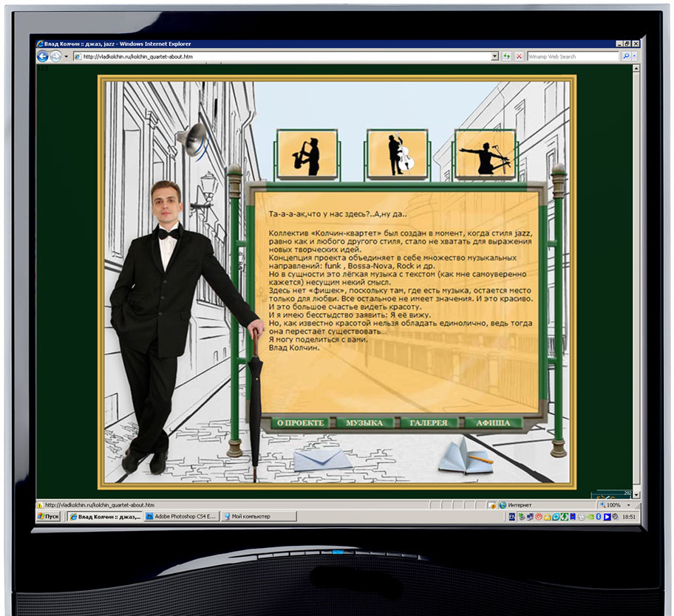
Task: Expand the address bar history dropdown
Action: tap(494, 56)
